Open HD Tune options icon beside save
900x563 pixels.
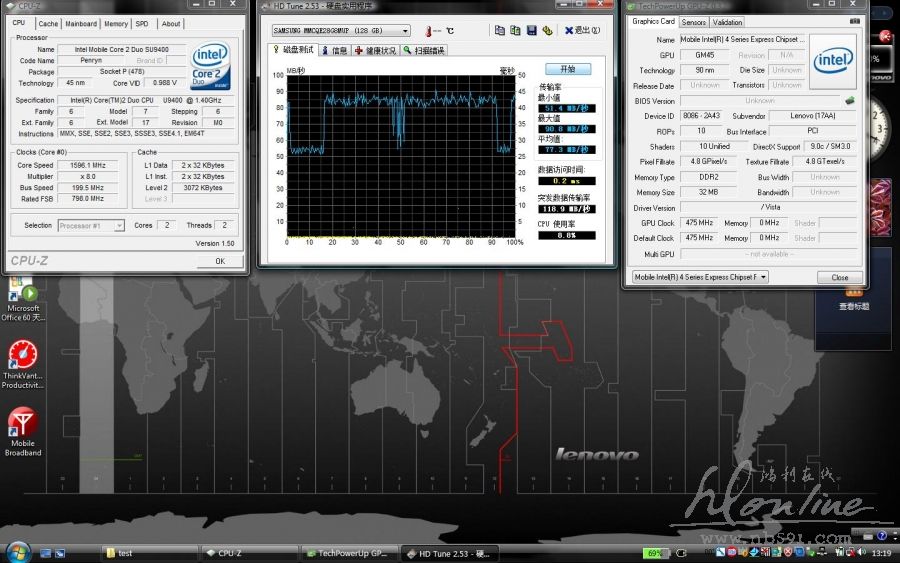pos(548,30)
